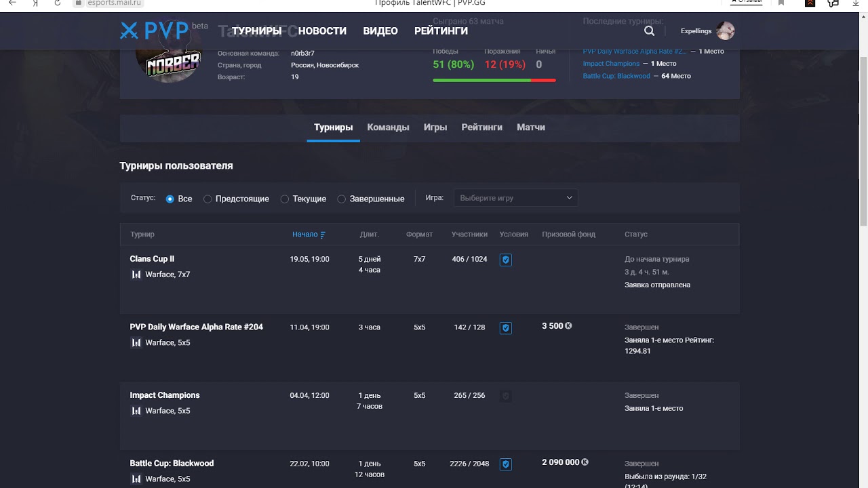Click the esports.mail.ru address bar
Viewport: 868px width, 488px height.
click(115, 3)
